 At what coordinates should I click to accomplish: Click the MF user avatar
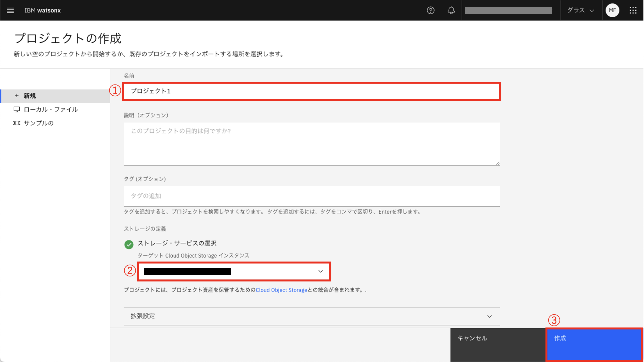tap(612, 10)
